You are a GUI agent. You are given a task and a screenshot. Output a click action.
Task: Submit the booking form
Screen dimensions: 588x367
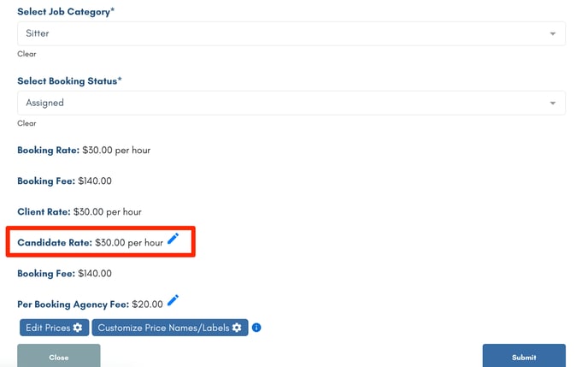coord(524,357)
